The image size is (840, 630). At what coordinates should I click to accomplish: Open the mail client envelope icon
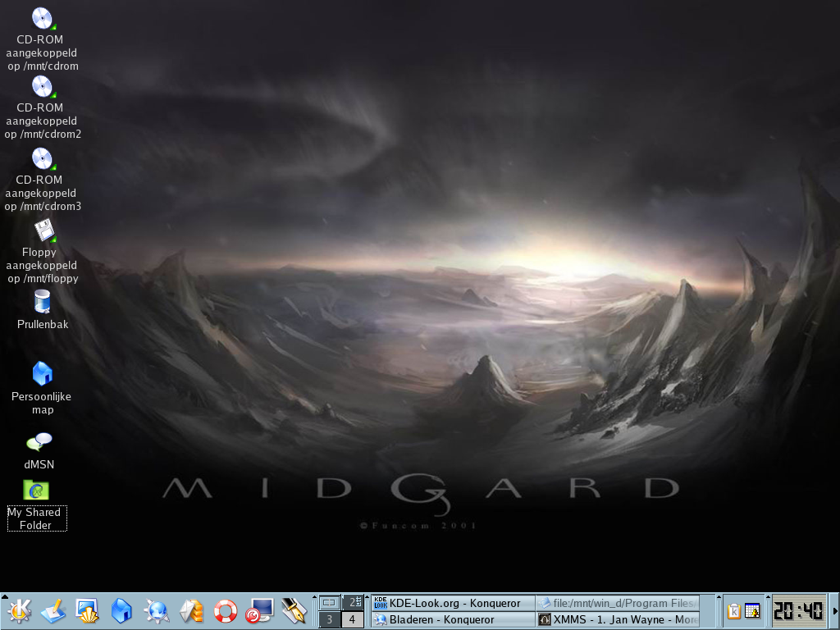click(x=191, y=611)
